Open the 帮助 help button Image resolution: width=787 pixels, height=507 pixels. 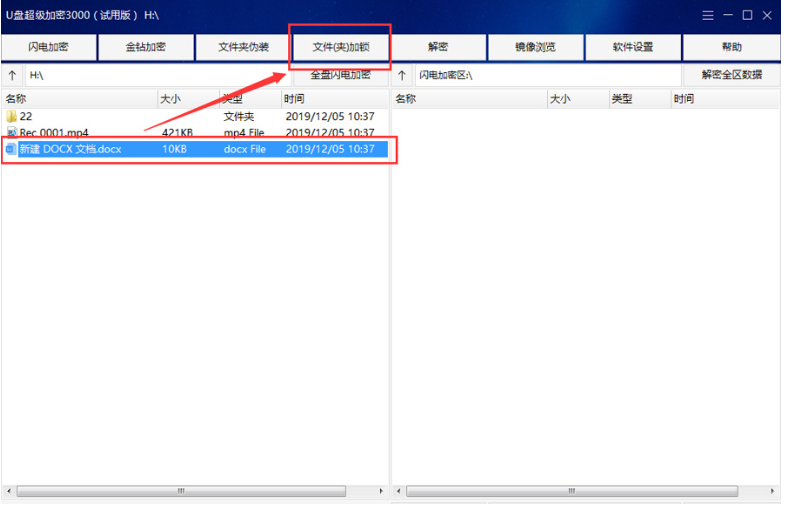pos(731,47)
